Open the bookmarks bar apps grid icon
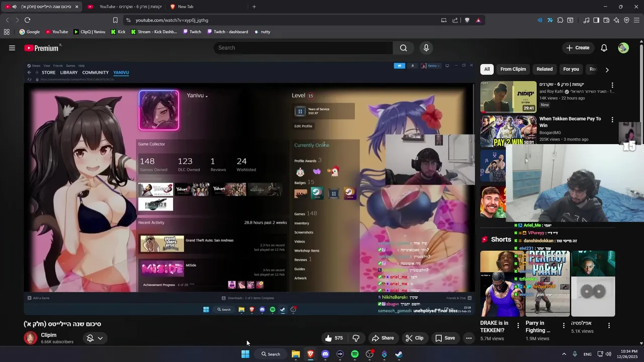This screenshot has height=362, width=644. (7, 32)
